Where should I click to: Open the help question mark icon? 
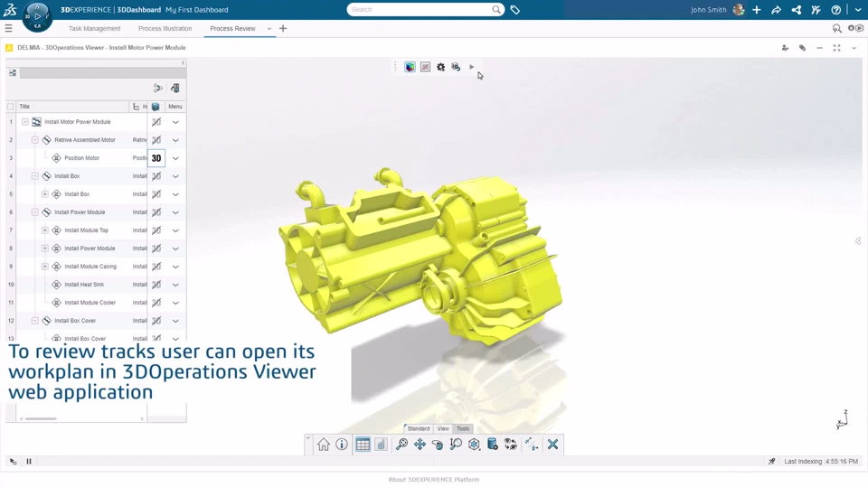(x=835, y=9)
